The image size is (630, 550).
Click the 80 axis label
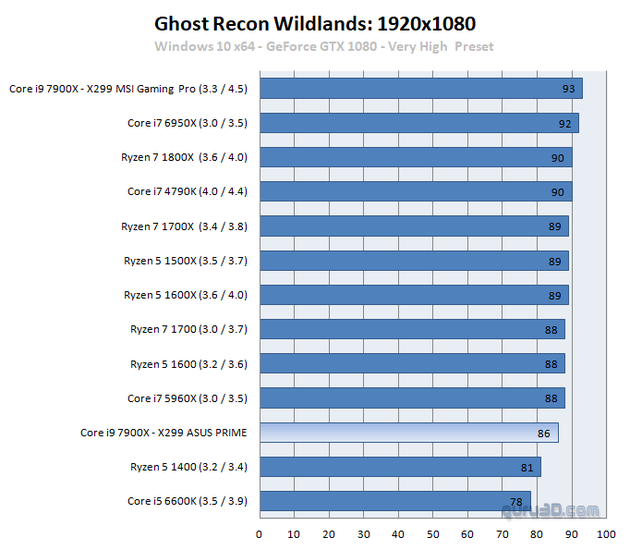coord(536,534)
